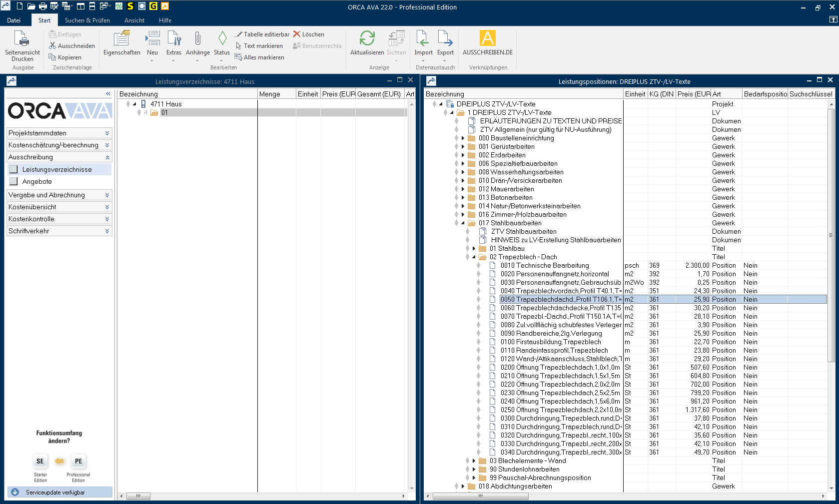Select the Professional Edition PE button
Viewport: 839px width, 504px height.
pyautogui.click(x=78, y=461)
